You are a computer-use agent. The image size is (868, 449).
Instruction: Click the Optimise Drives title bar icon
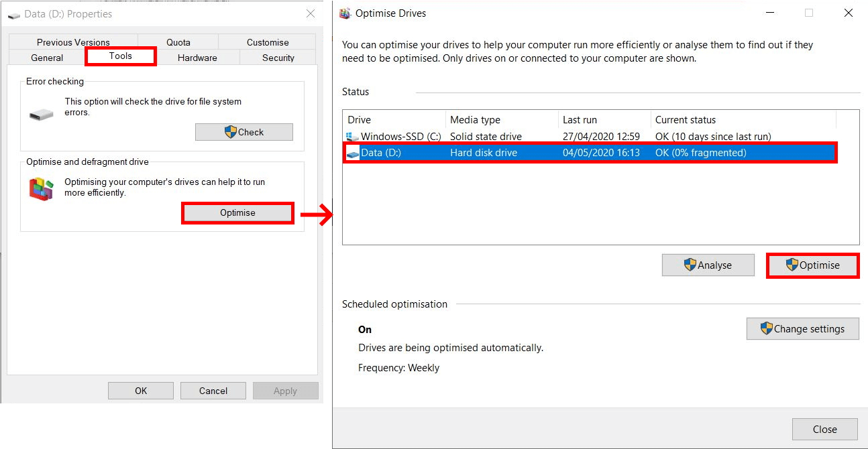(345, 13)
